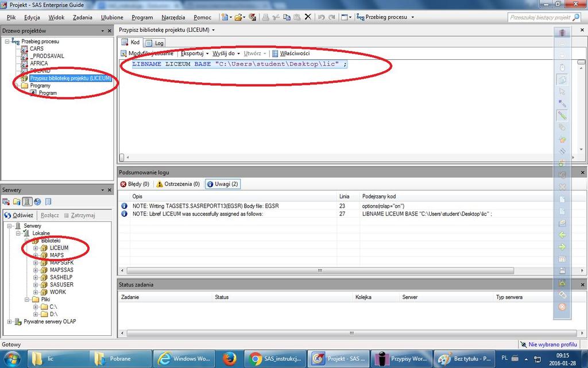Open dropdown beside Przypisz bibliotekę projektu title

click(x=214, y=30)
